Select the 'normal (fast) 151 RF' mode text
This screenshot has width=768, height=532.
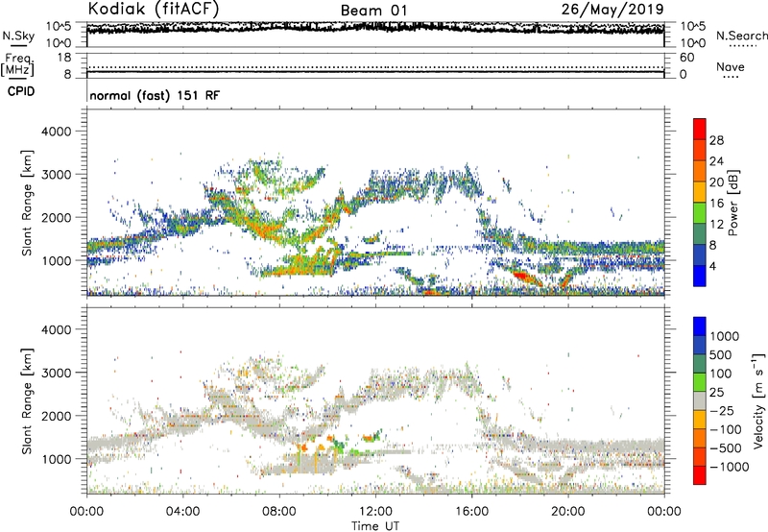pyautogui.click(x=155, y=95)
